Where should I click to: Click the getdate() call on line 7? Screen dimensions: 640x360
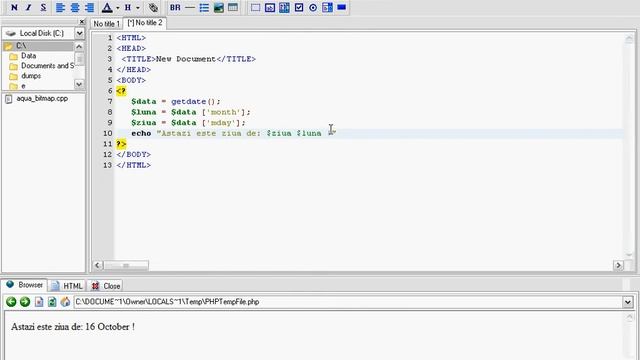[x=196, y=102]
